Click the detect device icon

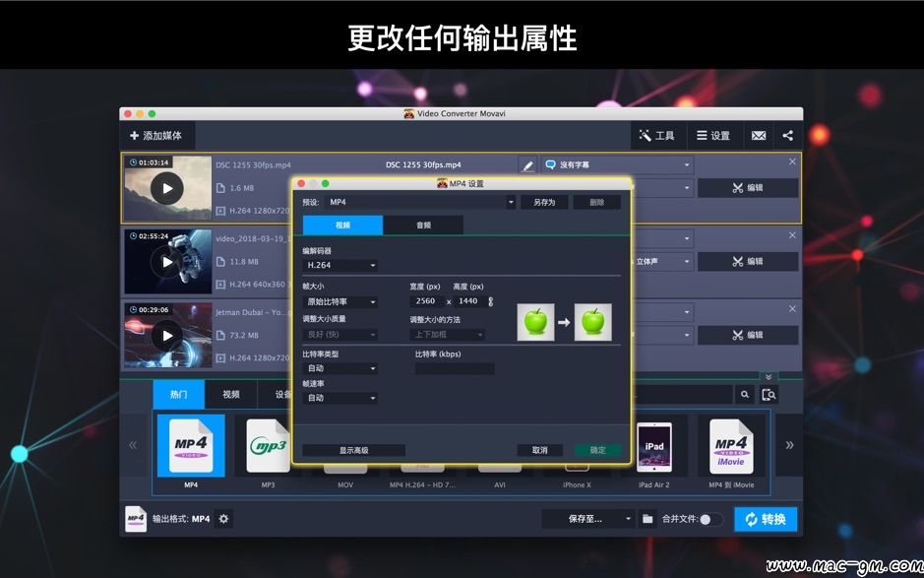coord(769,395)
